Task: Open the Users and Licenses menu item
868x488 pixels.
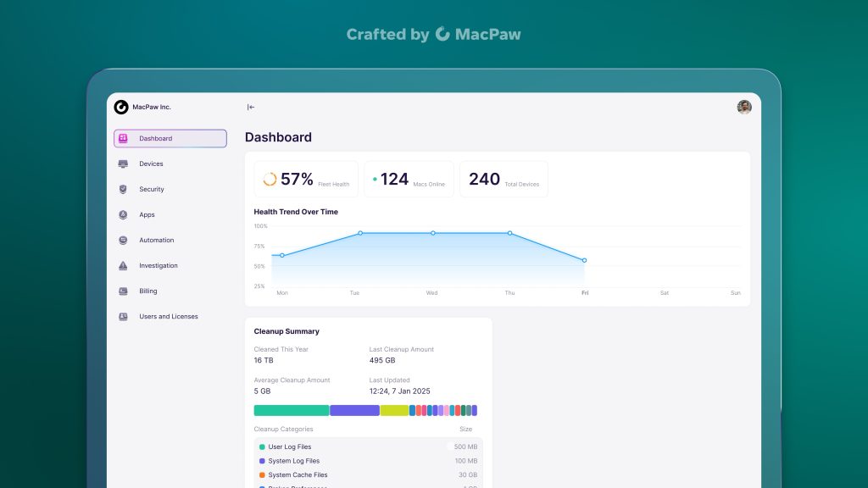Action: pos(168,316)
